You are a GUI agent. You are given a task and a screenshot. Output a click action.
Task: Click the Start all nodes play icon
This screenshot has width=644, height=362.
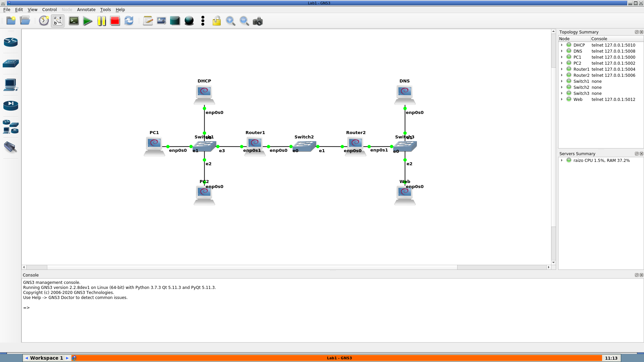[88, 21]
